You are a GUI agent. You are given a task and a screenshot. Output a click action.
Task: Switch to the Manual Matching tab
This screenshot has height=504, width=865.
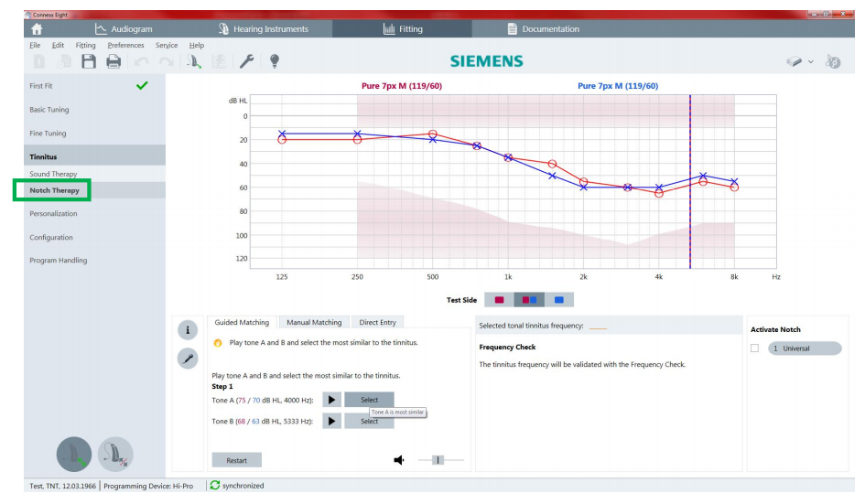[314, 323]
